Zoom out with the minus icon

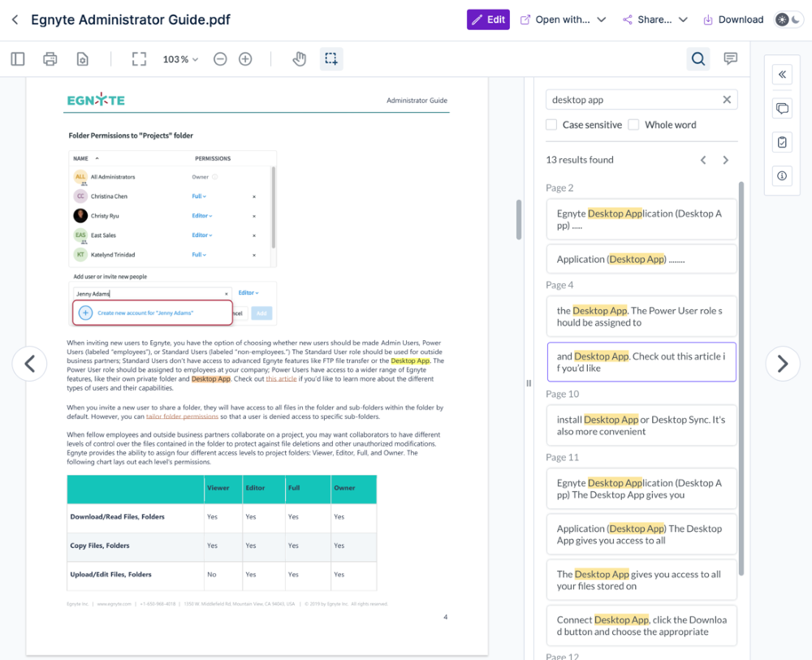click(220, 59)
